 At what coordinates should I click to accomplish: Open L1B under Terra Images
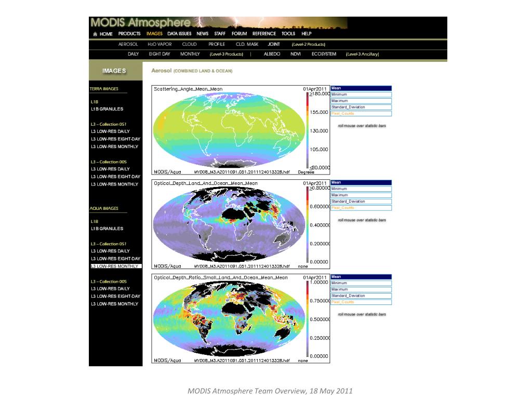[x=95, y=102]
